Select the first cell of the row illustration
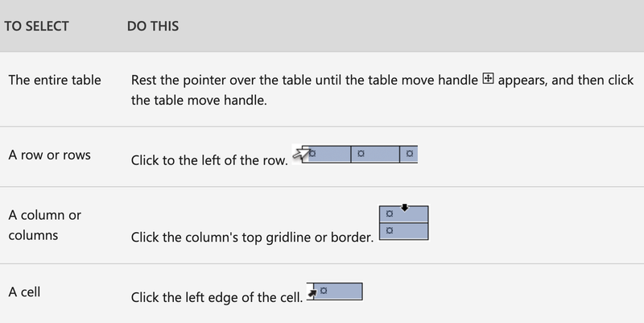The height and width of the screenshot is (323, 644). [327, 154]
